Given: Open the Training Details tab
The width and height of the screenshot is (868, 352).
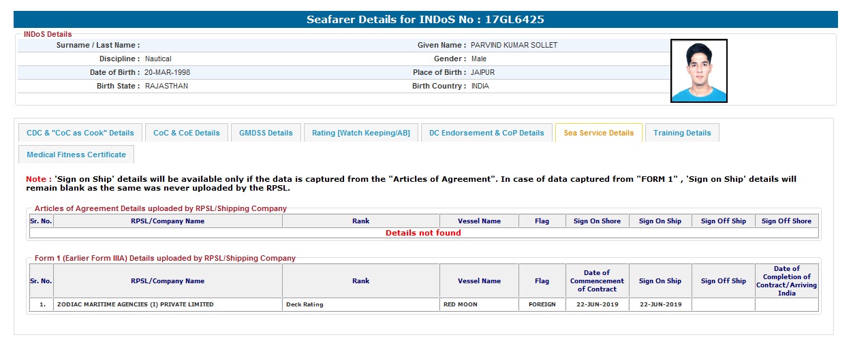Looking at the screenshot, I should pos(681,133).
